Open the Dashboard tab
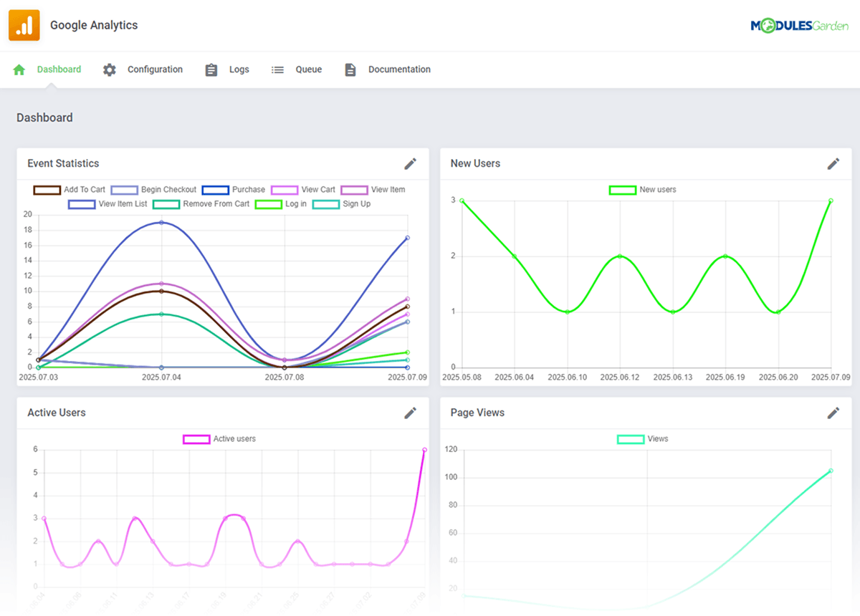The width and height of the screenshot is (860, 616). (59, 69)
